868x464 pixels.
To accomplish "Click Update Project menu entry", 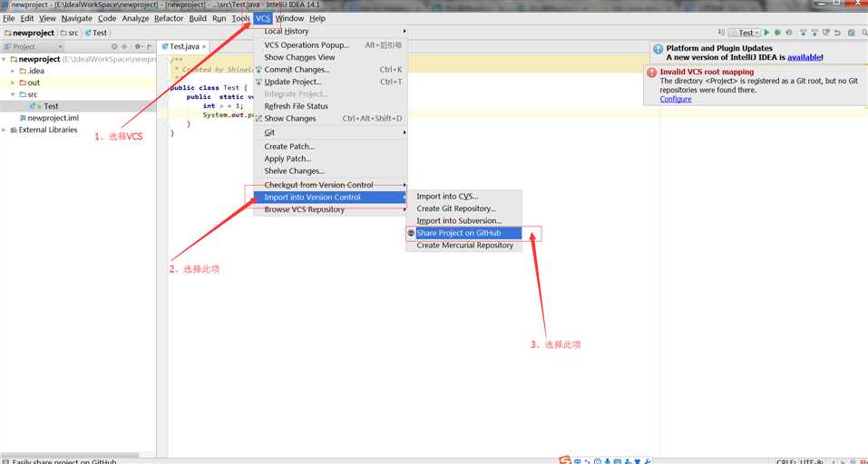I will tap(330, 82).
